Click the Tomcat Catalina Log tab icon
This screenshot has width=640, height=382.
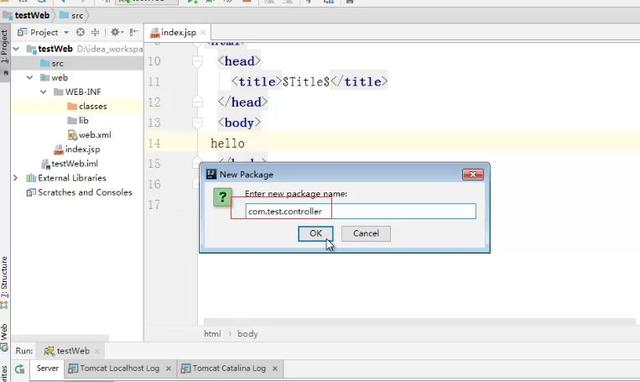[x=186, y=368]
